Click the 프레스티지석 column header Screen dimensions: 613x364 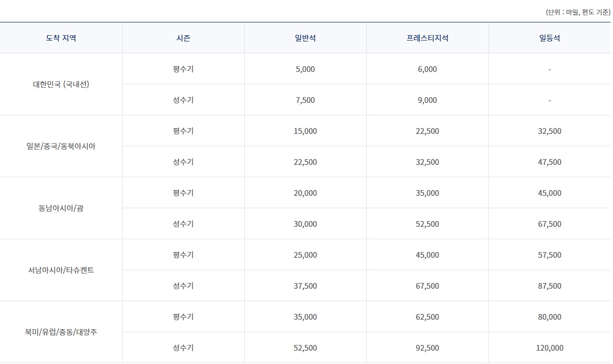pyautogui.click(x=427, y=38)
